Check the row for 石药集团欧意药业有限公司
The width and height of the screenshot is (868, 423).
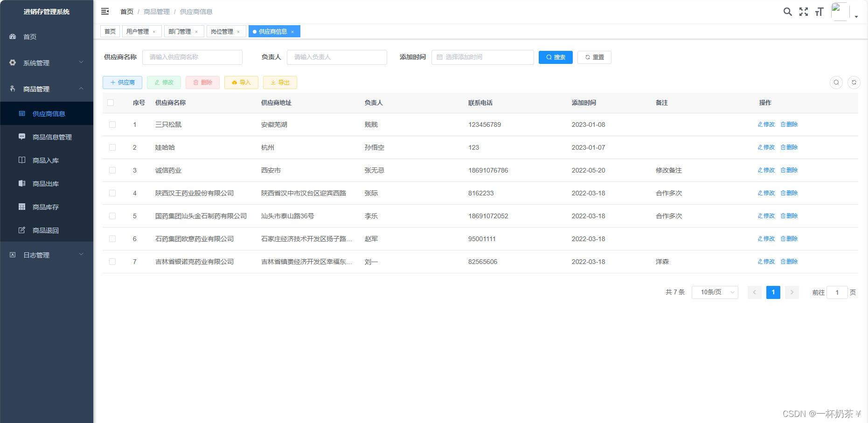pos(112,239)
